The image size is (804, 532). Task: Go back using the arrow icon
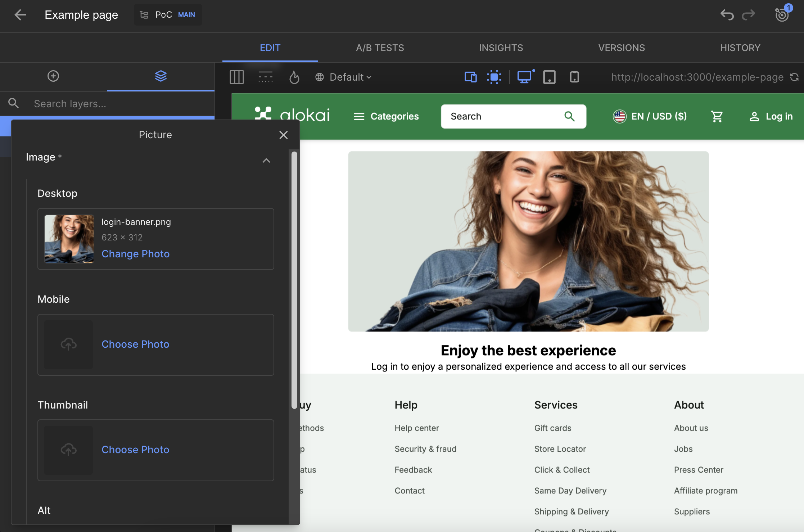click(x=20, y=15)
